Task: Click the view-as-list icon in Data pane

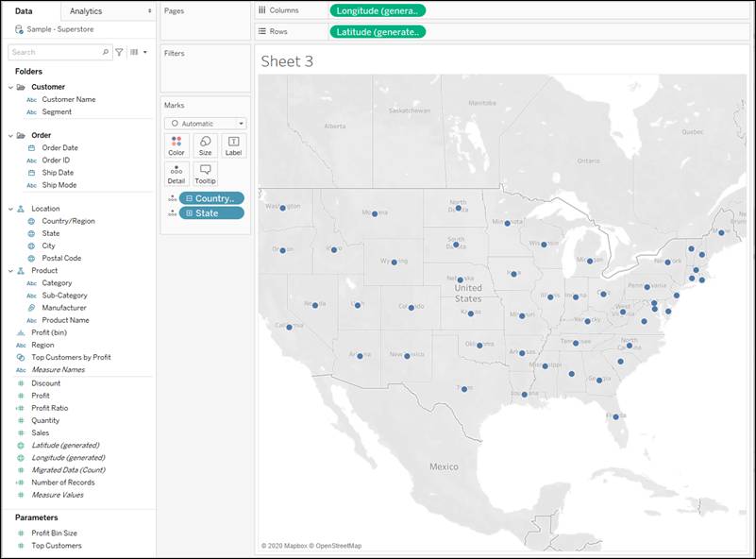Action: [x=135, y=52]
